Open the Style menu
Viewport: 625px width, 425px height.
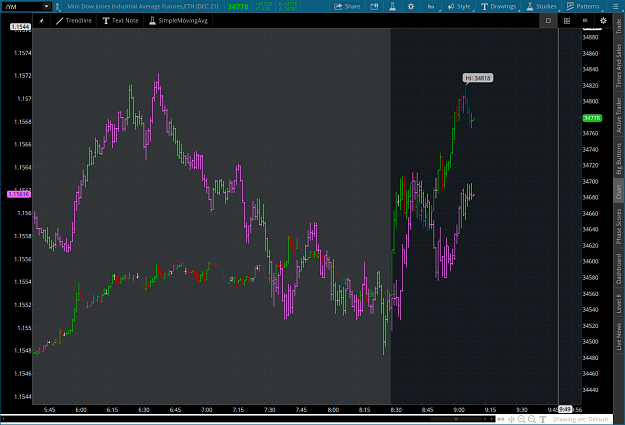[459, 6]
